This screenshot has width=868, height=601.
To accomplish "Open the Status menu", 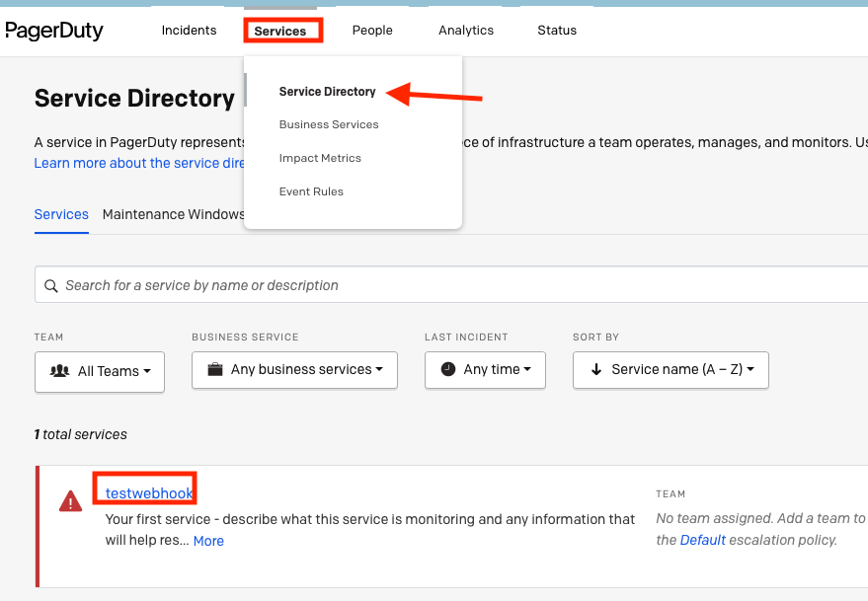I will click(557, 31).
